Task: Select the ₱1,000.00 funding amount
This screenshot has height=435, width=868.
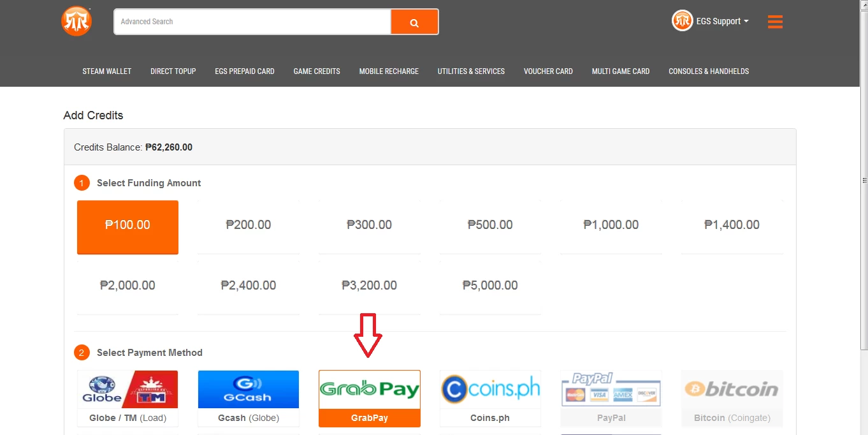Action: 611,227
